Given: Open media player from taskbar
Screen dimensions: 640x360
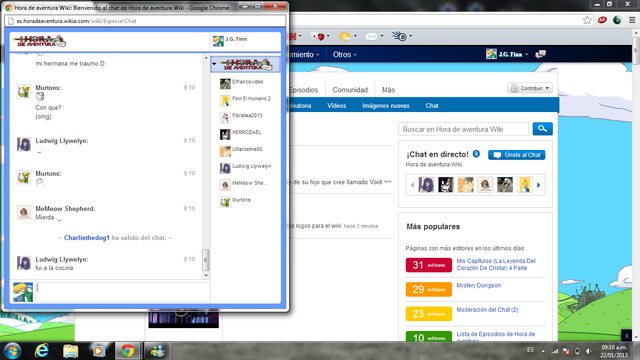Looking at the screenshot, I should coord(98,351).
